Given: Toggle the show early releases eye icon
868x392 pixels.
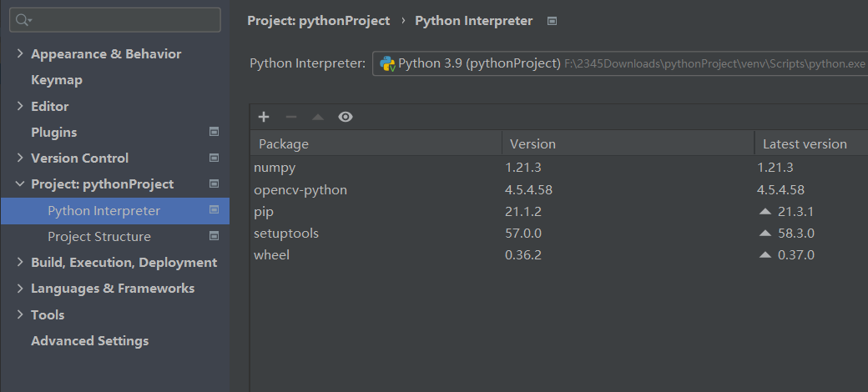Looking at the screenshot, I should pos(346,117).
